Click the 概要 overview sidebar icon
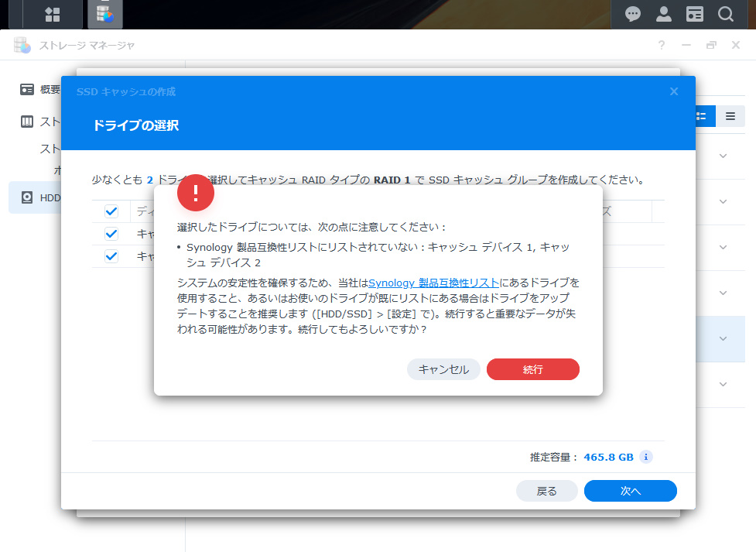The image size is (756, 552). 27,90
